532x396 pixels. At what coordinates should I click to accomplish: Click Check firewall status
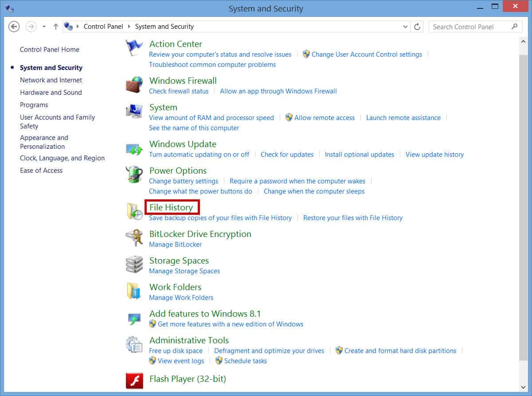point(179,91)
